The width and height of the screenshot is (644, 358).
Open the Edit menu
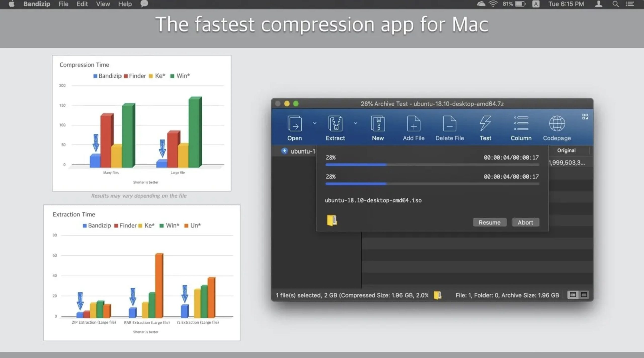click(82, 4)
